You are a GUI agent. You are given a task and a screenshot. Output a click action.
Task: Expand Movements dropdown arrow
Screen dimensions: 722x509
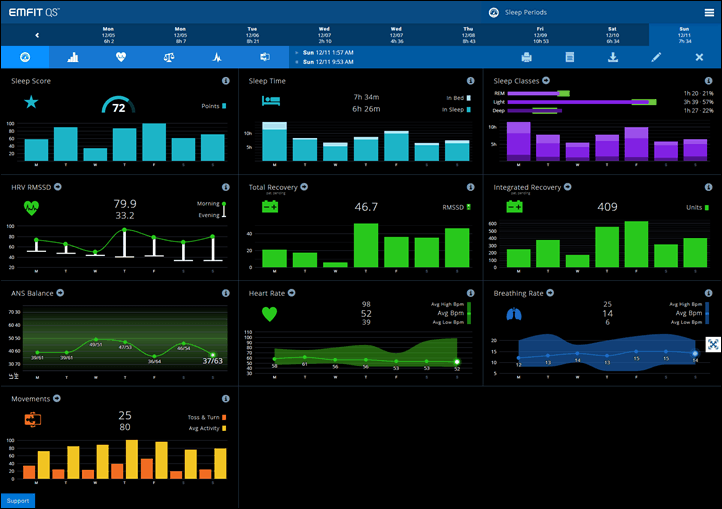(57, 398)
